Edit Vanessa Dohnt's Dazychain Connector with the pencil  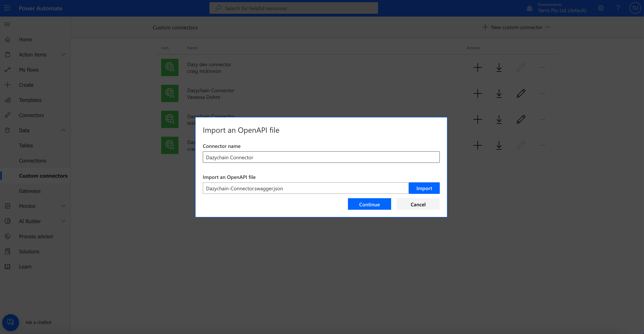[x=521, y=93]
